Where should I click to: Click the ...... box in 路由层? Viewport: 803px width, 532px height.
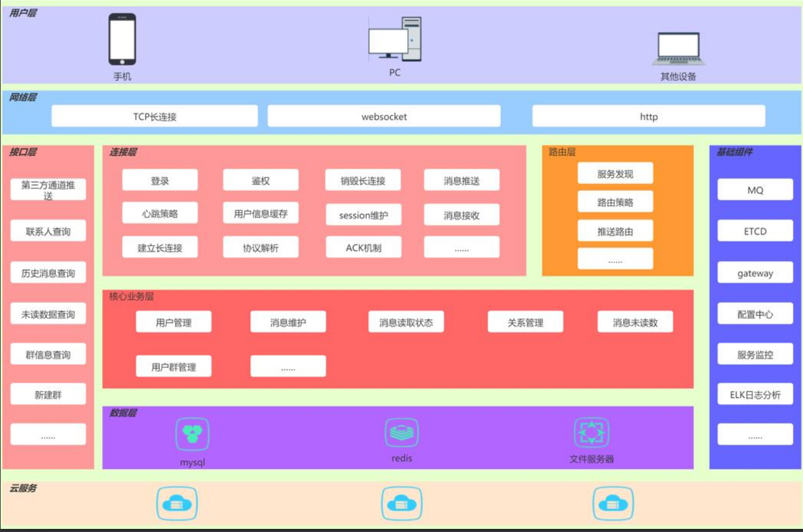pos(615,259)
